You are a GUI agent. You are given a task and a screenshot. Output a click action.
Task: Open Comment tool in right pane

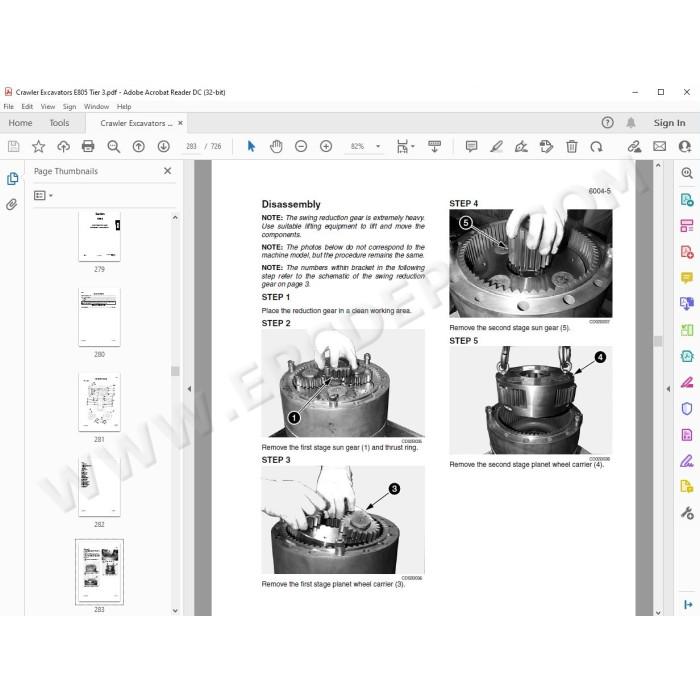coord(687,278)
